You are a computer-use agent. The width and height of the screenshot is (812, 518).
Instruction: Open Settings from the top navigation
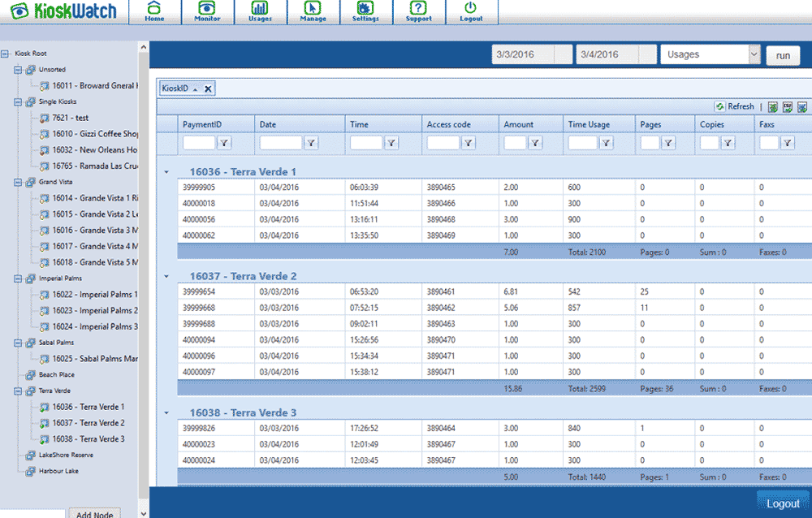coord(365,12)
